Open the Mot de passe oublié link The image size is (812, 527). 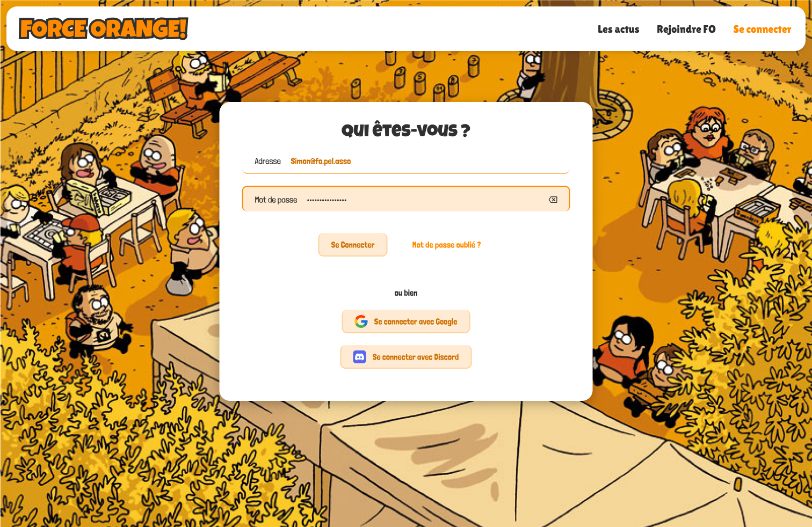(x=446, y=245)
